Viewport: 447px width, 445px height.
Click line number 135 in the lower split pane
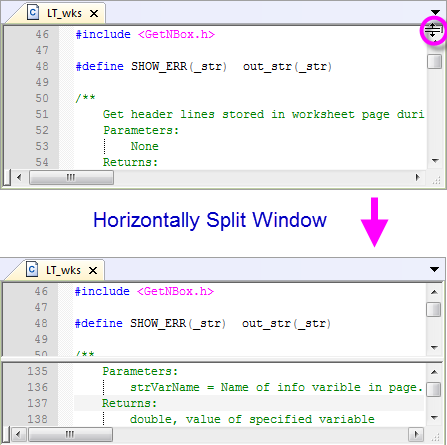37,371
